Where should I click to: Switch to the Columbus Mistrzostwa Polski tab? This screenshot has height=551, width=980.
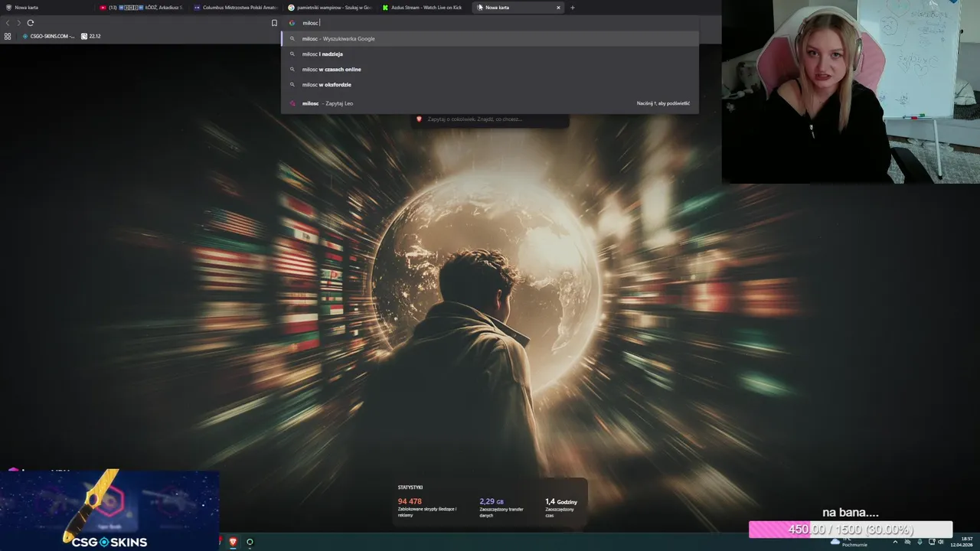[x=236, y=8]
